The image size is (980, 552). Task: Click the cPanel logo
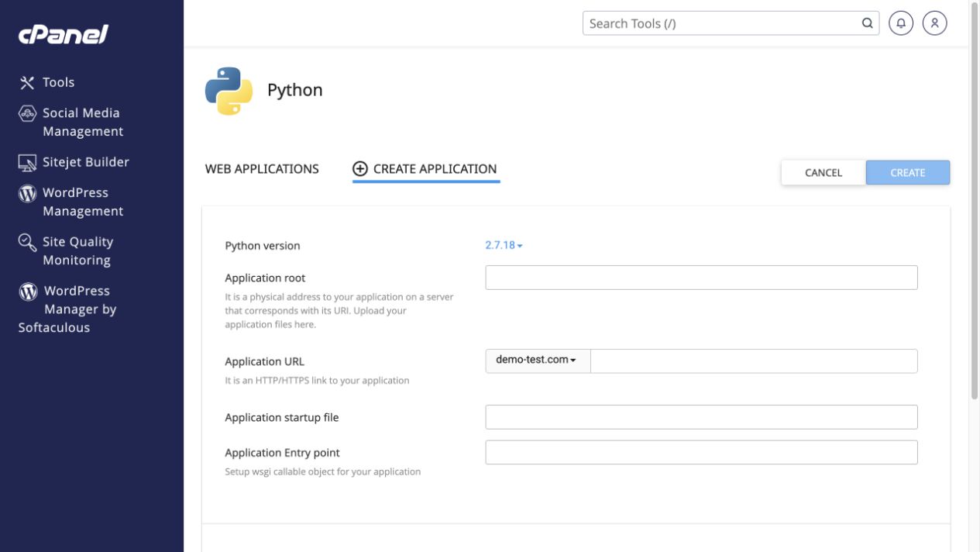click(x=64, y=35)
